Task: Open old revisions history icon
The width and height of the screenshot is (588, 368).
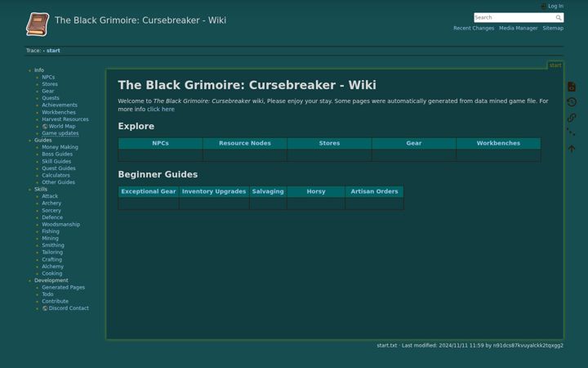Action: pyautogui.click(x=572, y=102)
